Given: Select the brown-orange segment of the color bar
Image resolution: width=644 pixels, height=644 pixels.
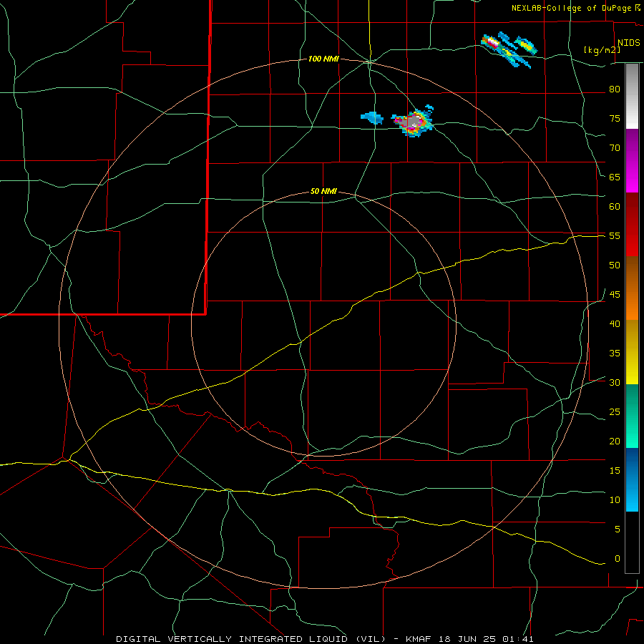Looking at the screenshot, I should (632, 288).
